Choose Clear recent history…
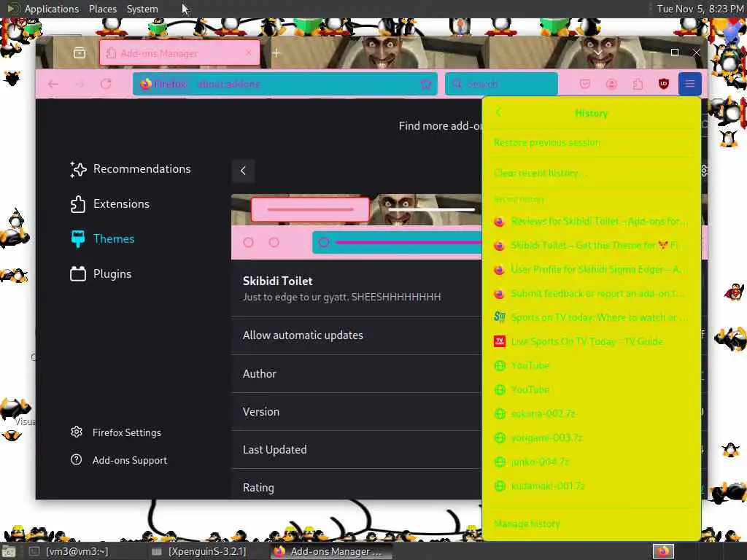 [x=591, y=173]
